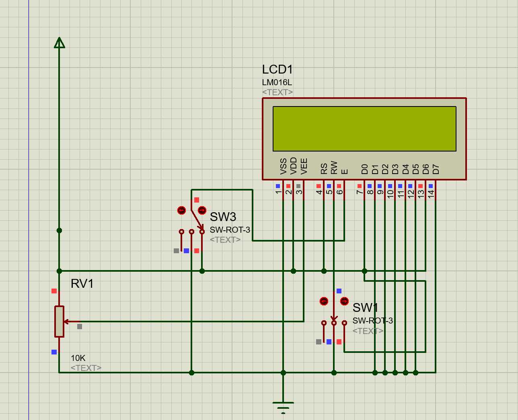Click the <TEXT> placeholder under SW3
518x420 pixels.
225,240
